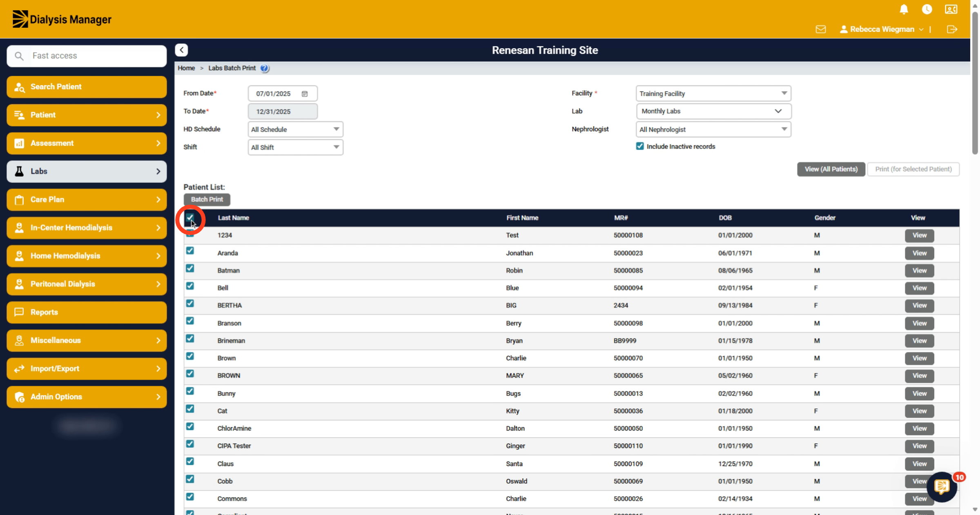This screenshot has height=515, width=980.
Task: Open the chat widget with badge
Action: [x=942, y=486]
